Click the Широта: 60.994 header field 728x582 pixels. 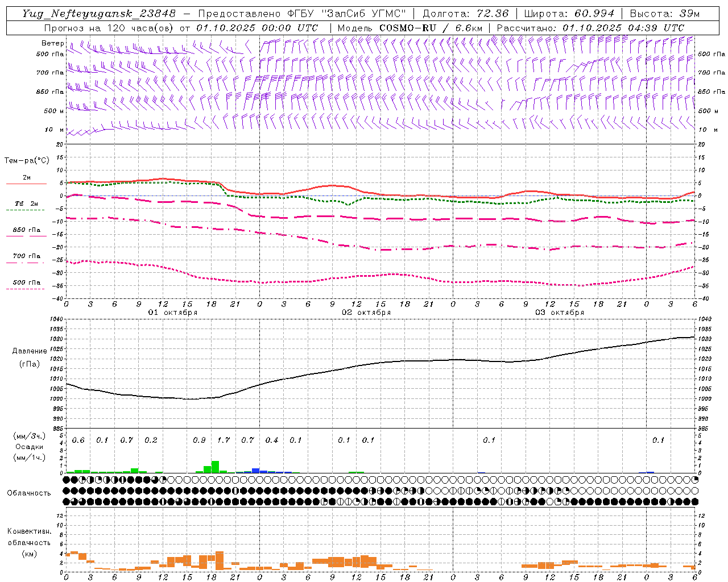pyautogui.click(x=569, y=14)
